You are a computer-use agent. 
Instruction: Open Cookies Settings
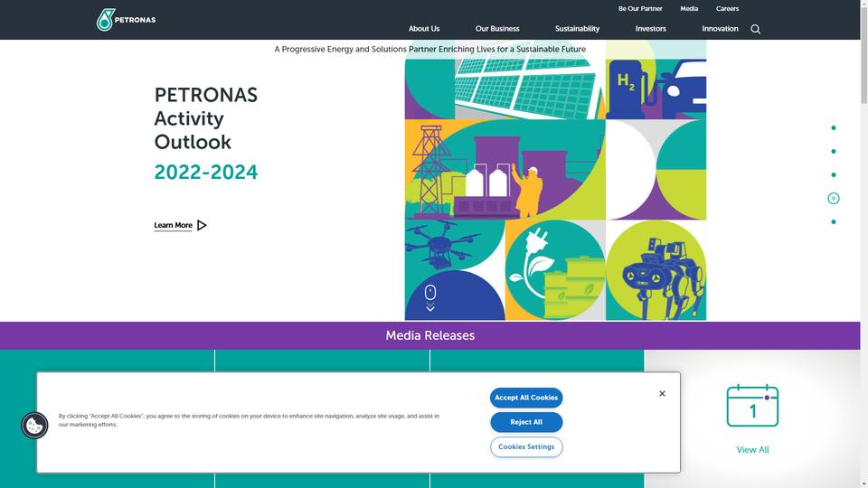tap(526, 447)
